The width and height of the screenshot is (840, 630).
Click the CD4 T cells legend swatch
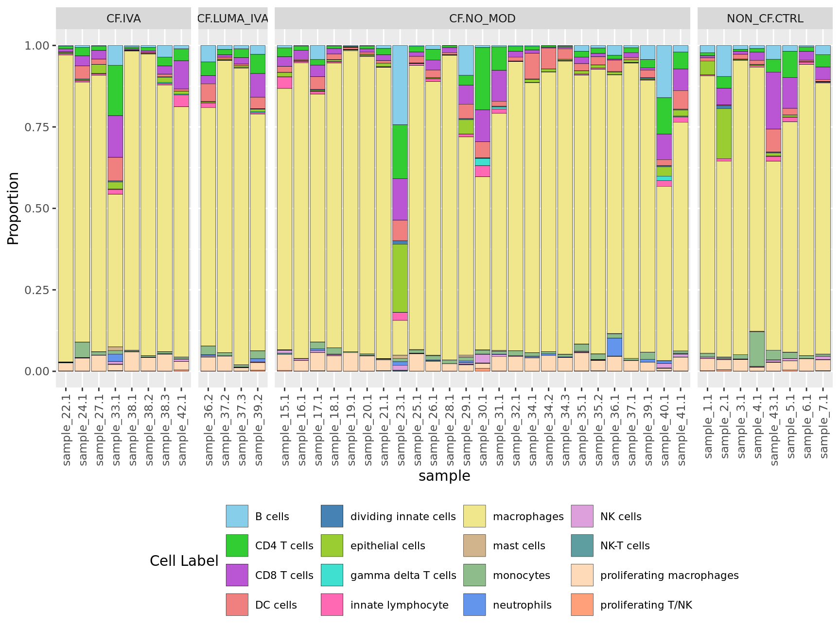[x=237, y=545]
